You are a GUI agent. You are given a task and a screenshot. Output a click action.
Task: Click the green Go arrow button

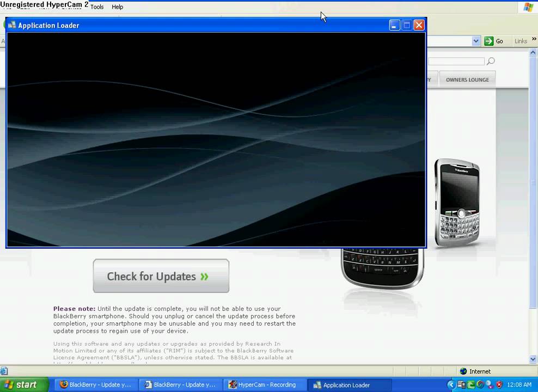click(488, 41)
